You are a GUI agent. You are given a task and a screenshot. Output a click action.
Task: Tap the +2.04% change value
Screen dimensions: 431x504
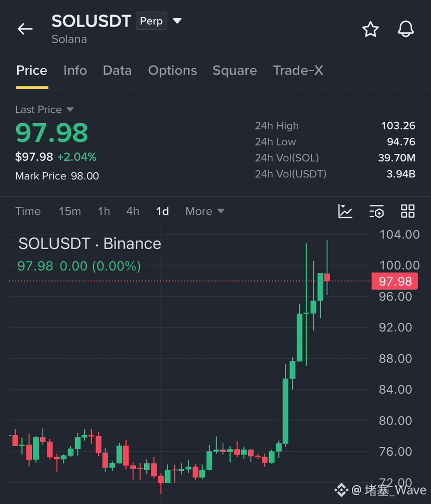point(77,157)
